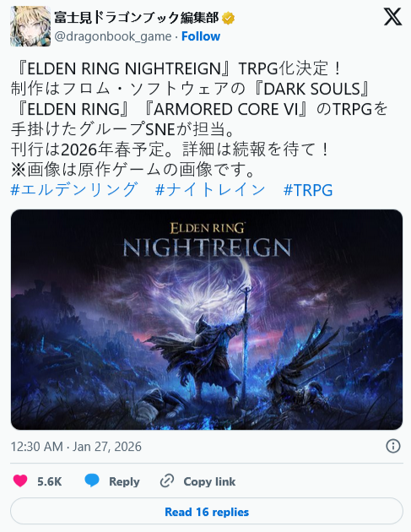Open the @dragonbook_game handle link

[113, 36]
